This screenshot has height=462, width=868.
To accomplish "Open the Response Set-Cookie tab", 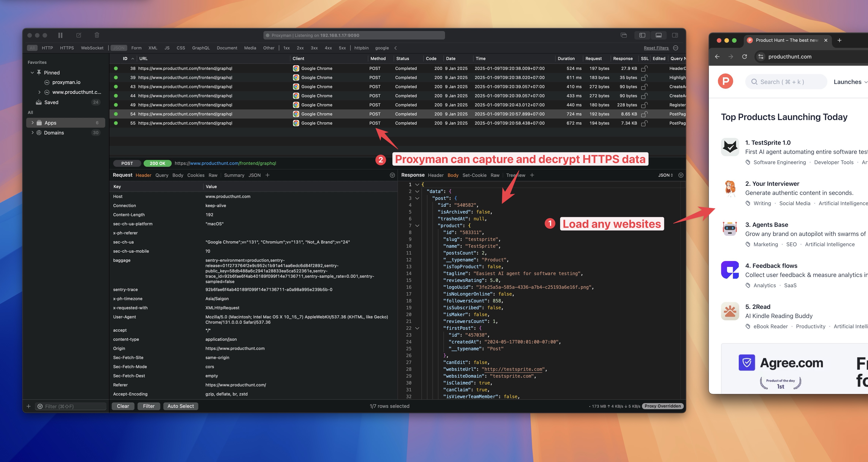I will coord(474,175).
